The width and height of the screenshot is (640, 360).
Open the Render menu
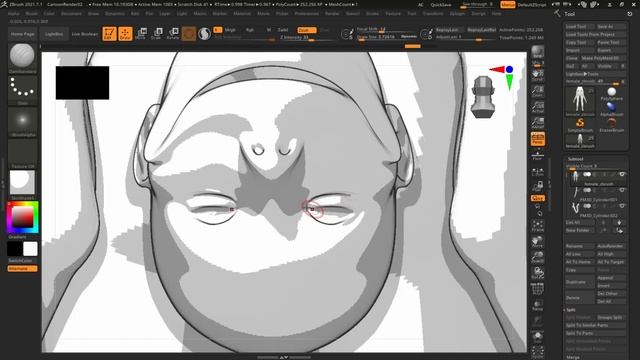pos(332,13)
